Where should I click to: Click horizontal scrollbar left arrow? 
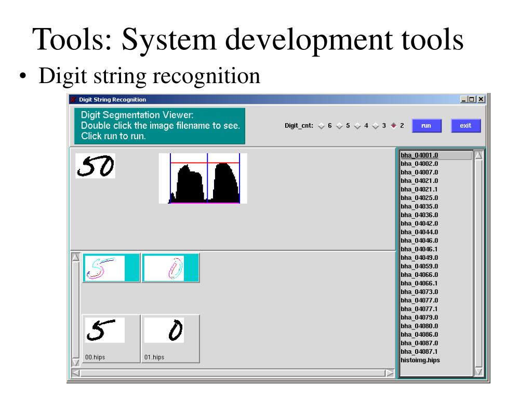(76, 373)
